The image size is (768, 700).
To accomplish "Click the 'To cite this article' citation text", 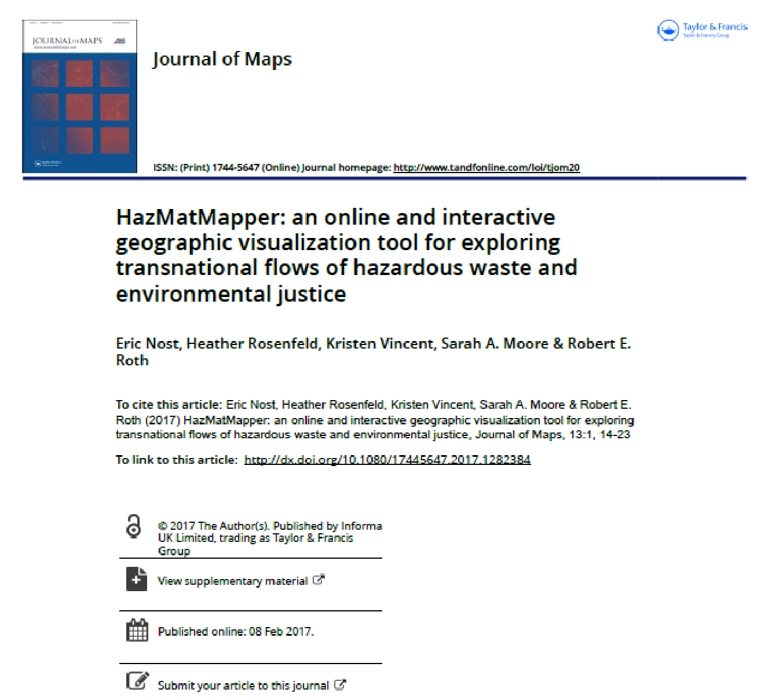I will (375, 420).
